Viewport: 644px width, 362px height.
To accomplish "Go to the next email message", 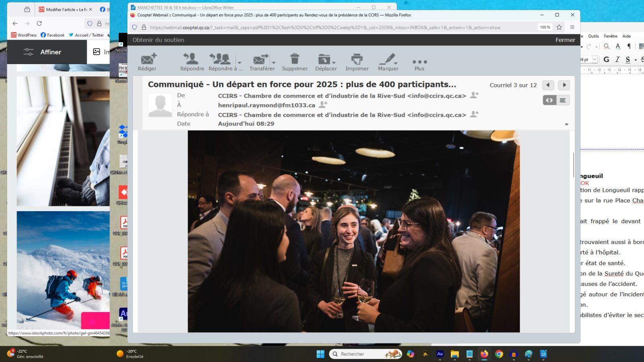I will click(x=564, y=85).
